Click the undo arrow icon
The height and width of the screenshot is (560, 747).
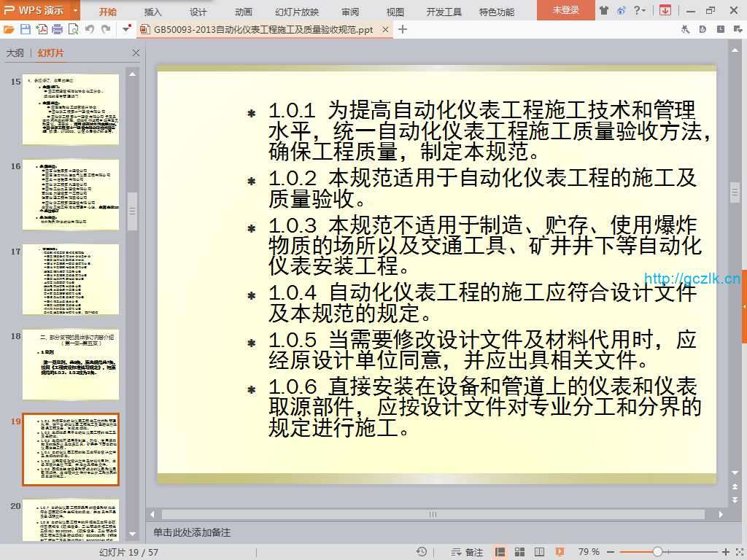90,29
